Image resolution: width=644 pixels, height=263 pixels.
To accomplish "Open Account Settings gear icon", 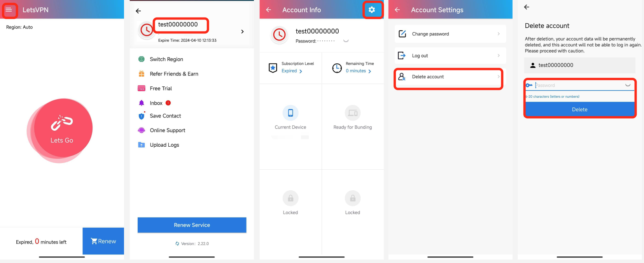I will [x=372, y=10].
